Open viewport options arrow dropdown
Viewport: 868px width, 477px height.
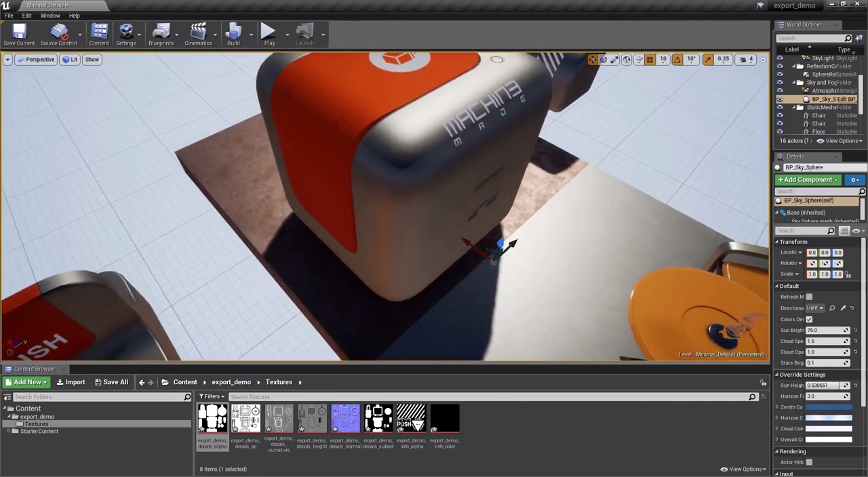[x=7, y=60]
